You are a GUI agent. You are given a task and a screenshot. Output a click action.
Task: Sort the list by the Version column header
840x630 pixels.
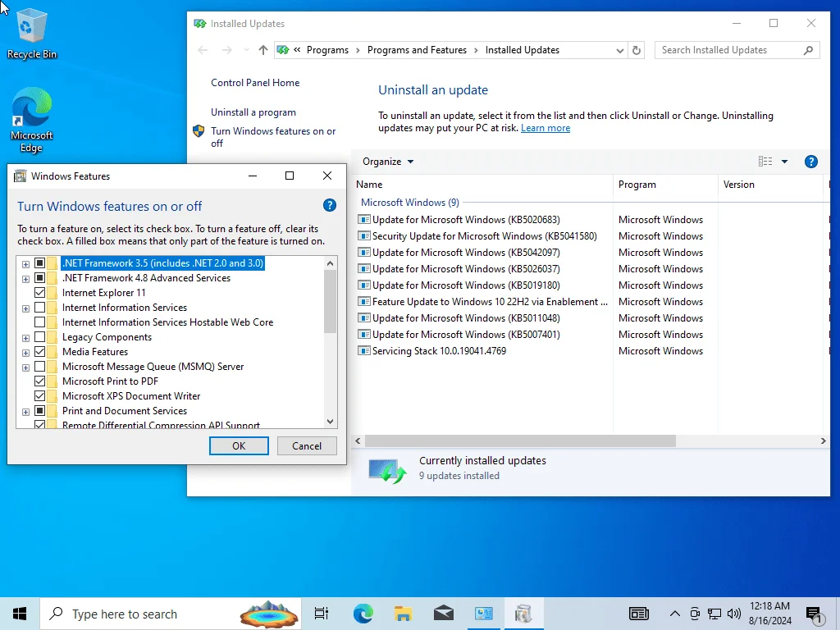[771, 185]
